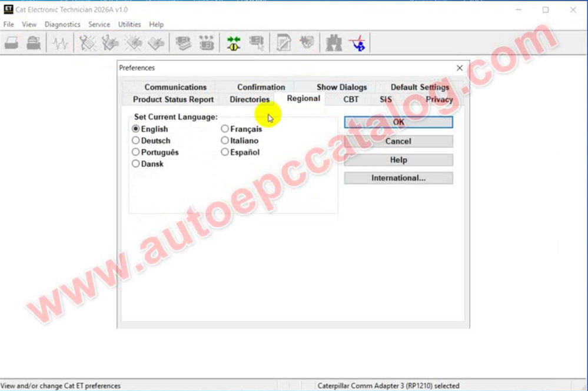The height and width of the screenshot is (391, 588).
Task: Open the Utilities menu
Action: (129, 25)
